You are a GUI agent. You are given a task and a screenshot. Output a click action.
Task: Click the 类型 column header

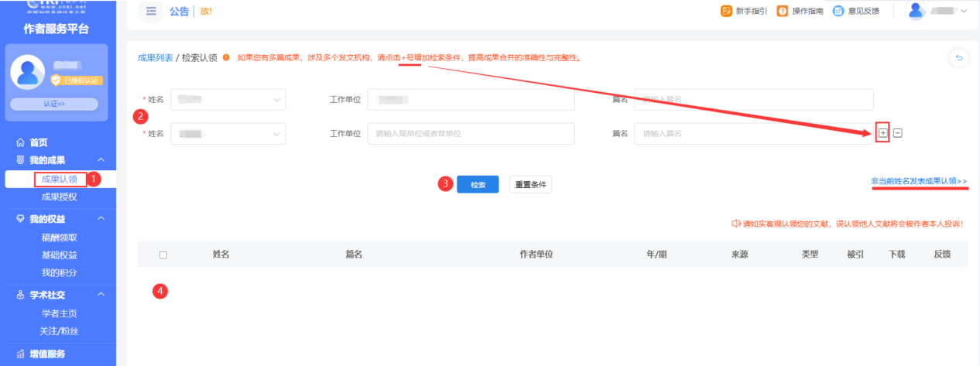(810, 254)
